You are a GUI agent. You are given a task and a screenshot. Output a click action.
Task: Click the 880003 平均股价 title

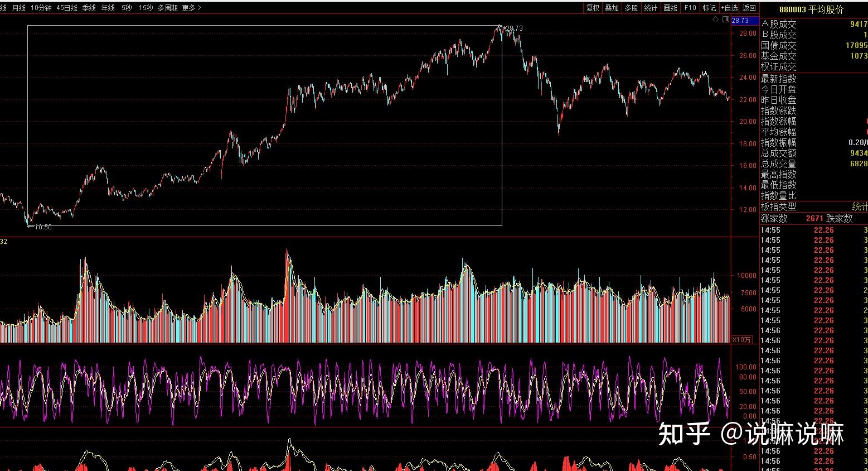tap(811, 9)
